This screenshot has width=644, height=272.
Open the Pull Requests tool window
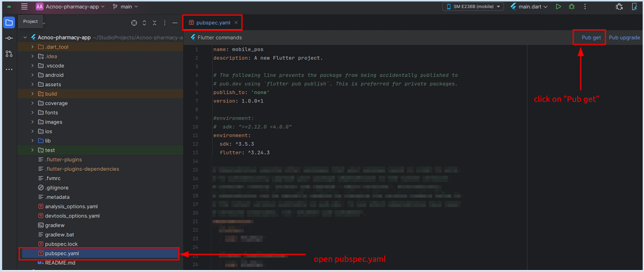click(x=9, y=54)
